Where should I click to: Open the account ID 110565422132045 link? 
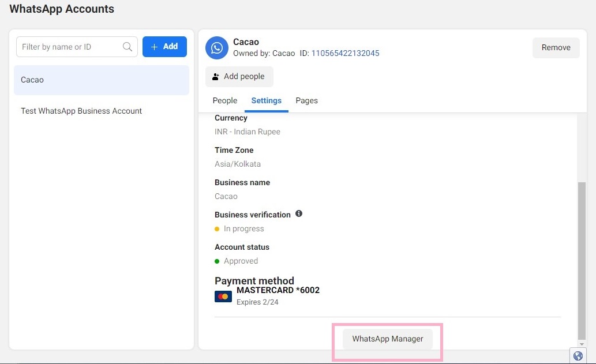345,53
